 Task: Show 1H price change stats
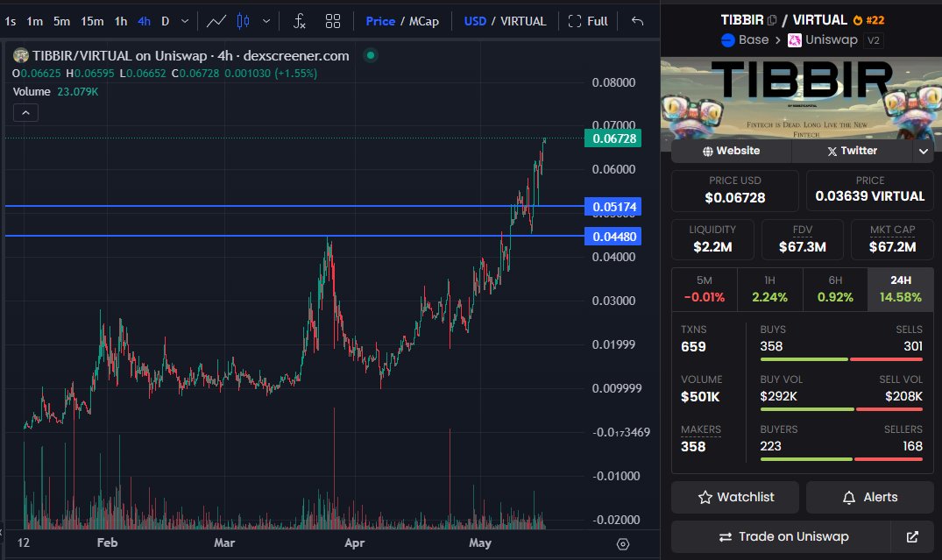click(x=769, y=289)
